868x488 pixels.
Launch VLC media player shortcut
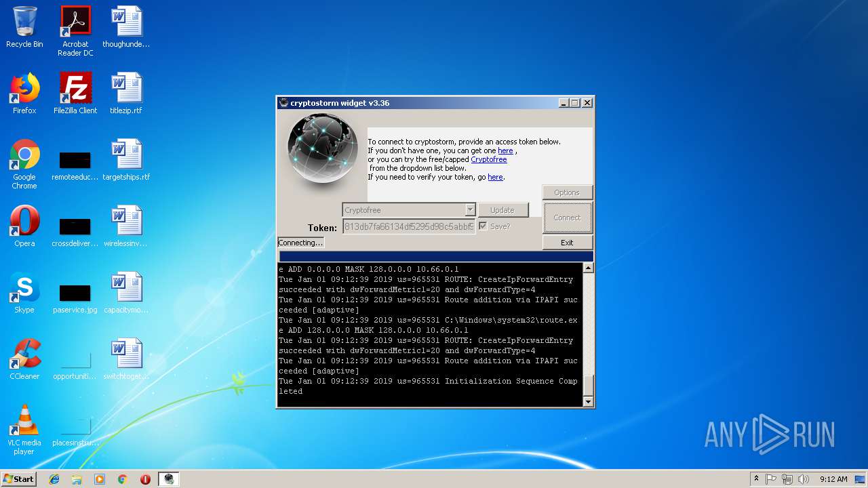click(x=24, y=430)
